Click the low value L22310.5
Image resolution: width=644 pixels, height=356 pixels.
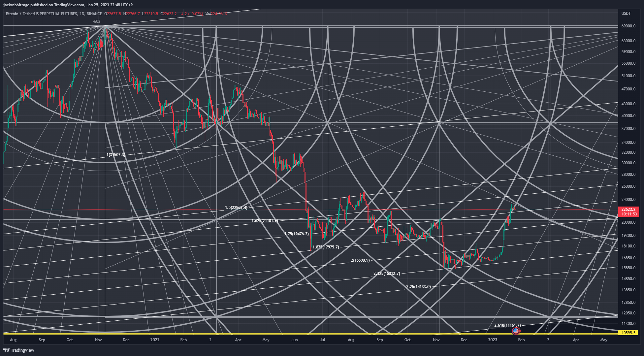(x=150, y=14)
